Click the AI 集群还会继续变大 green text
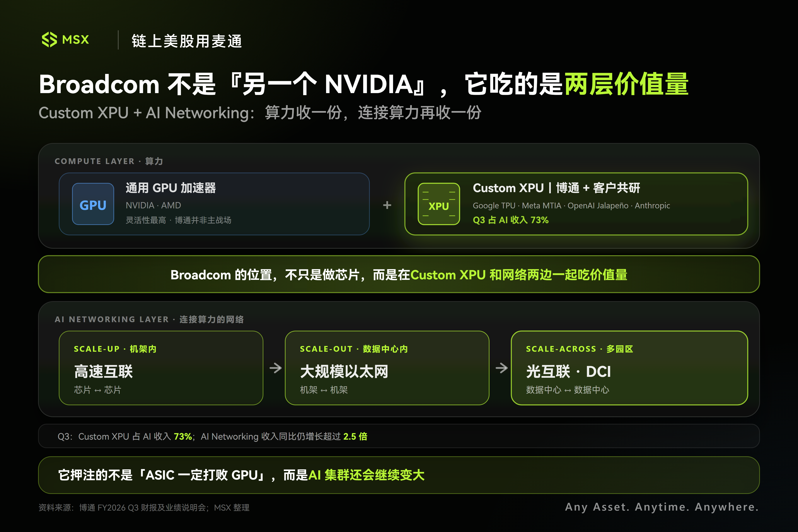 366,475
